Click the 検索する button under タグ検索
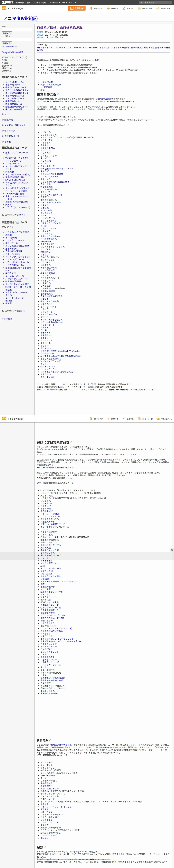 7,43
